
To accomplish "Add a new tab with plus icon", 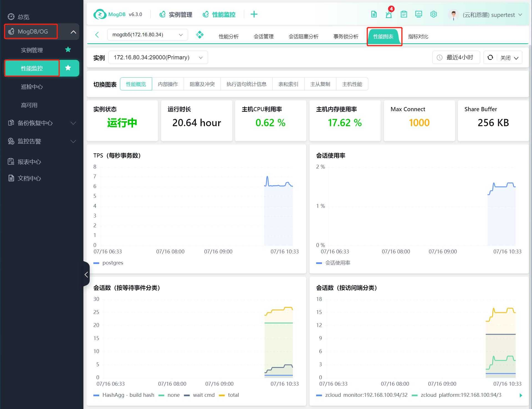I will pos(254,14).
